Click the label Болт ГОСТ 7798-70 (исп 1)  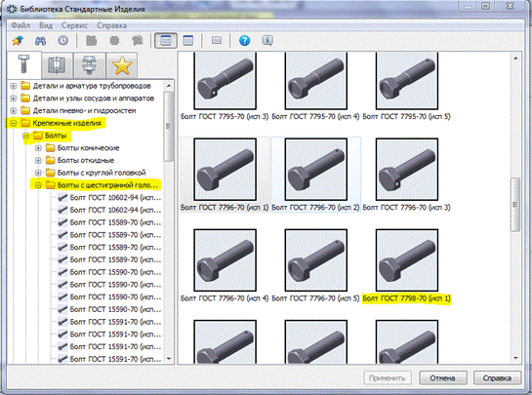pos(406,298)
